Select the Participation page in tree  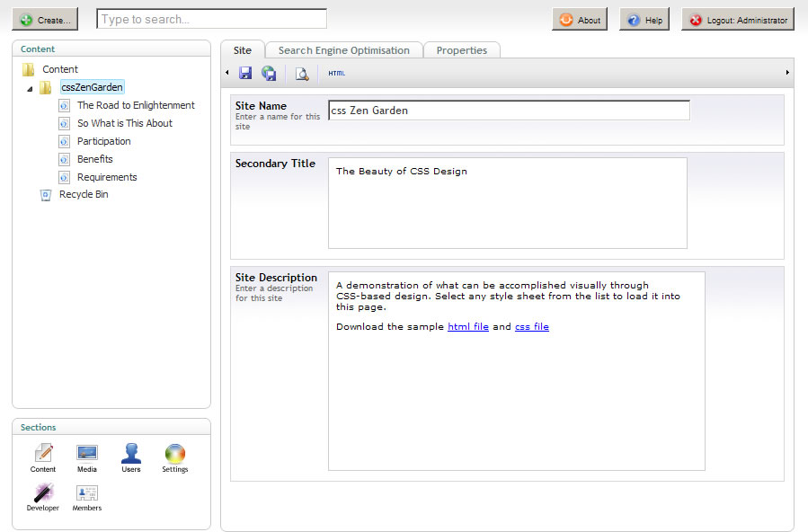(x=104, y=141)
